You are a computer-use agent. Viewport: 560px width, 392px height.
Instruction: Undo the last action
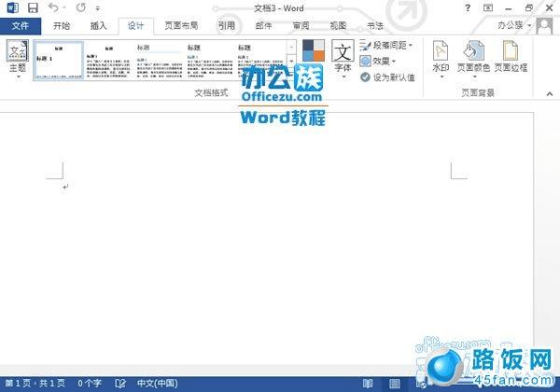pos(53,7)
